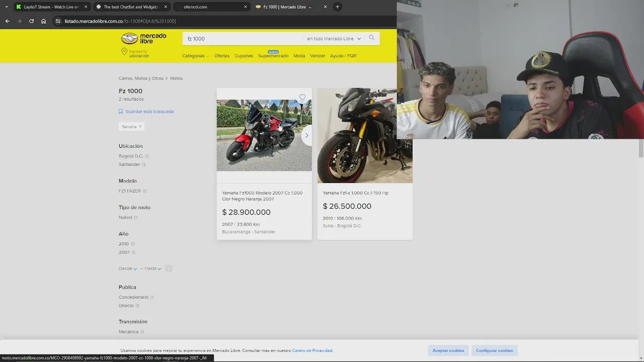Close the Fz 1000 Mercado Libre tab
Viewport: 644px width, 362px height.
click(x=325, y=7)
